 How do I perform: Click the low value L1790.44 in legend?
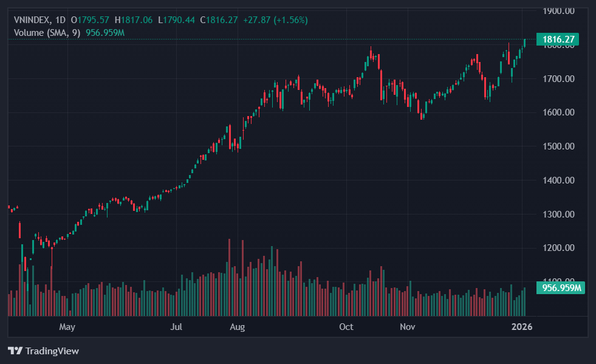pyautogui.click(x=176, y=20)
